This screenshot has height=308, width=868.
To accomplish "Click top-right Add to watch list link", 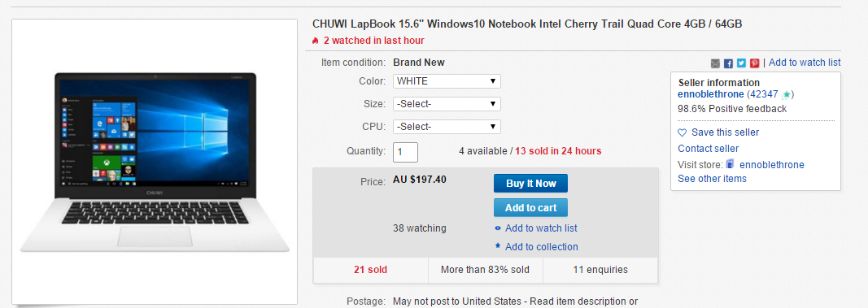I will coord(805,63).
